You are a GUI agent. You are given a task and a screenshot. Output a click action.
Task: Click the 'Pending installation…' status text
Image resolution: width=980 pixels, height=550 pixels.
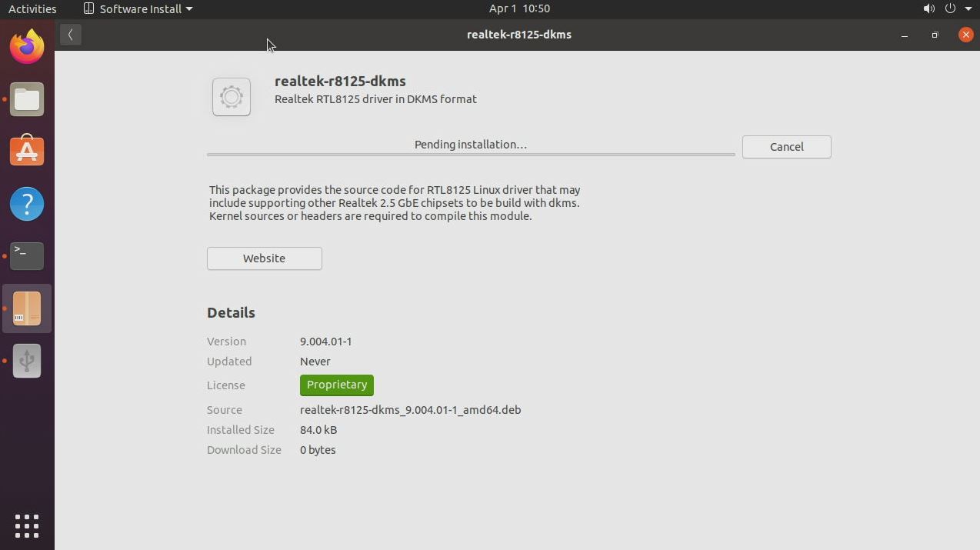pyautogui.click(x=471, y=145)
